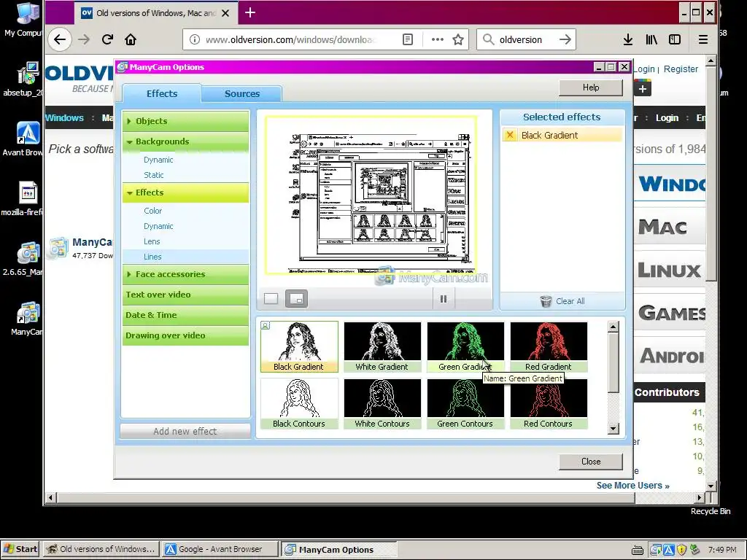Select Static under Backgrounds
The width and height of the screenshot is (747, 560).
154,175
